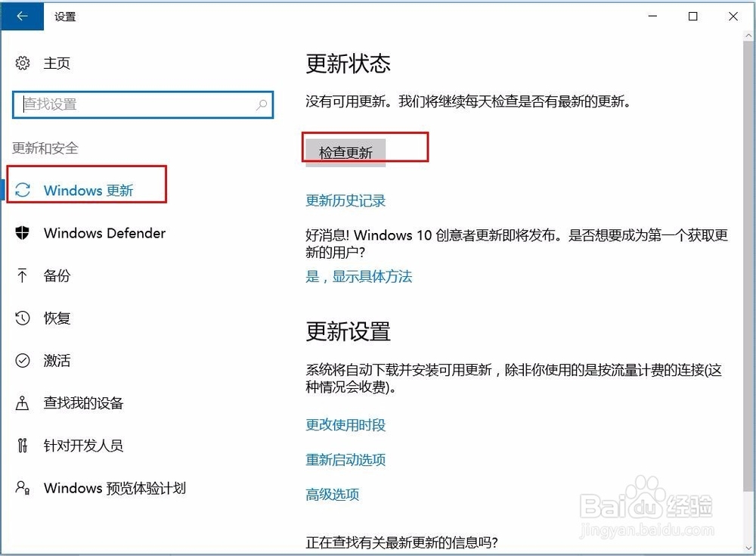This screenshot has height=556, width=756.
Task: Click the 更新和安全 section label
Action: click(x=45, y=148)
